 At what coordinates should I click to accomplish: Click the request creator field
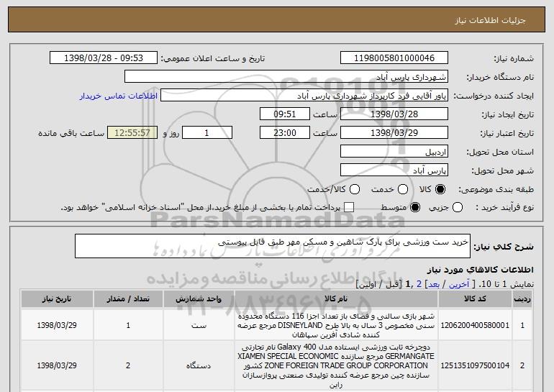(x=304, y=96)
